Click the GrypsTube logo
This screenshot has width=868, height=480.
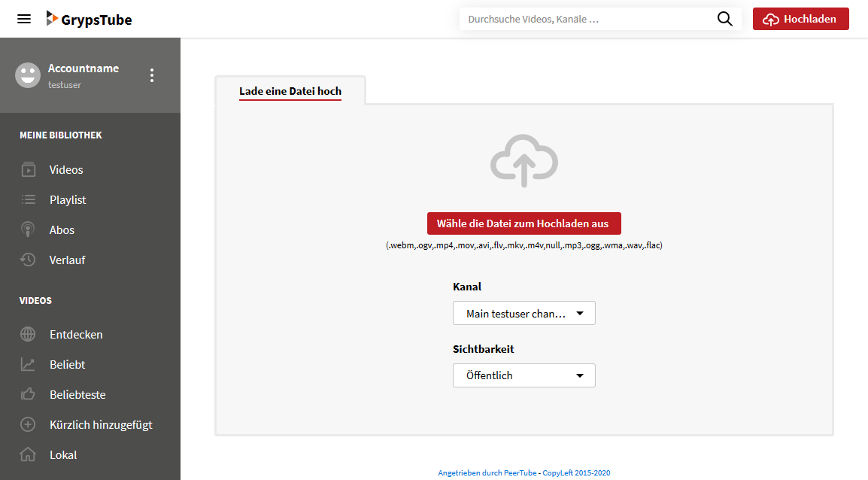(89, 20)
